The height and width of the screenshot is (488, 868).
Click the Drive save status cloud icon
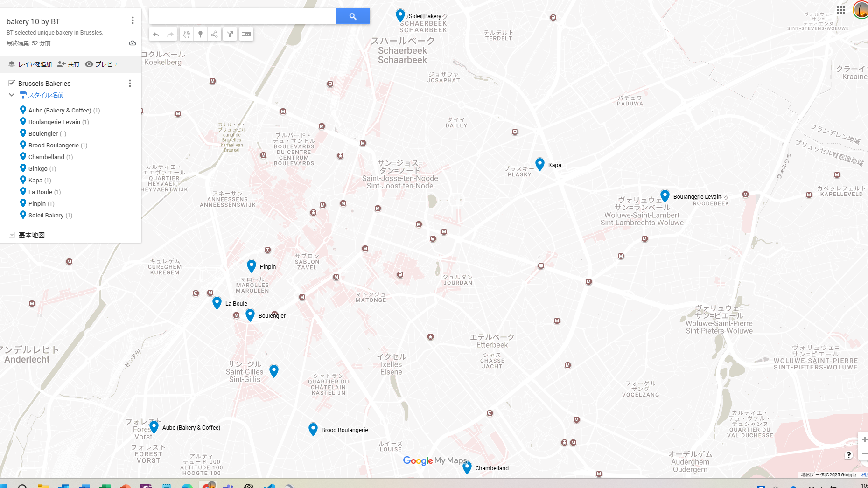[x=133, y=43]
